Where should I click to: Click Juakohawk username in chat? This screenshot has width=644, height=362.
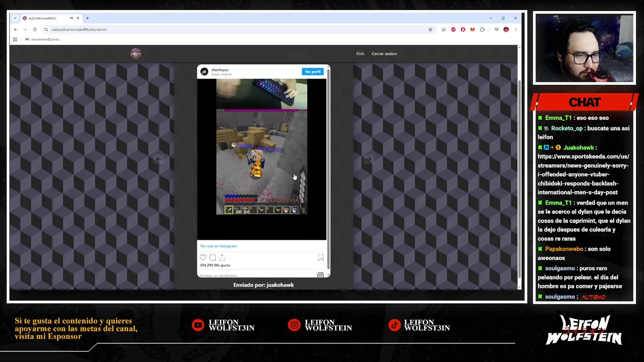coord(579,148)
